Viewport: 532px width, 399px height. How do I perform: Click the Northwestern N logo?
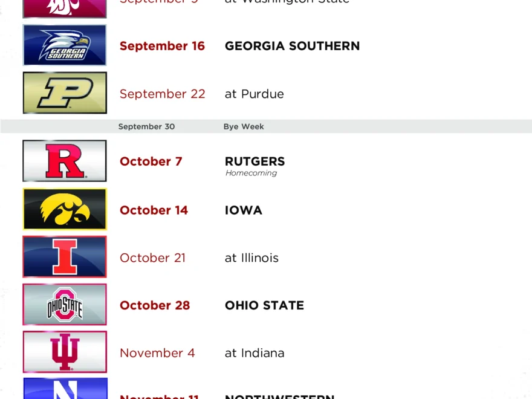[x=65, y=389]
